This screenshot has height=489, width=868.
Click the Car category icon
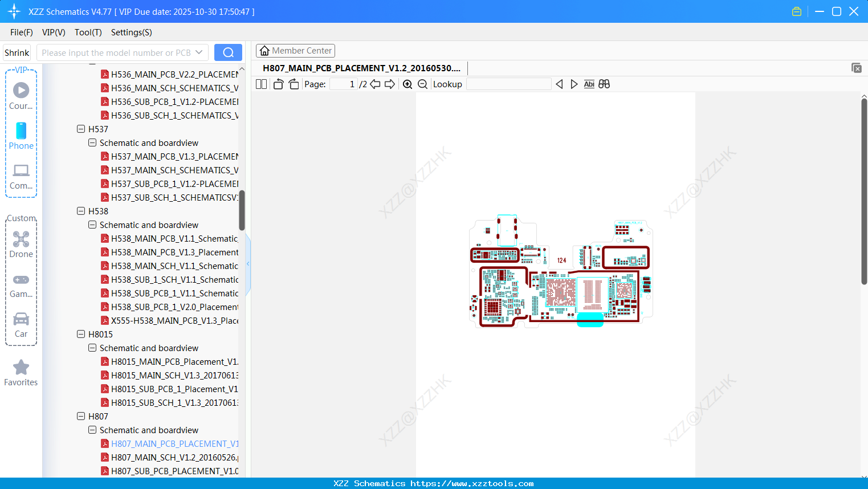pos(21,320)
